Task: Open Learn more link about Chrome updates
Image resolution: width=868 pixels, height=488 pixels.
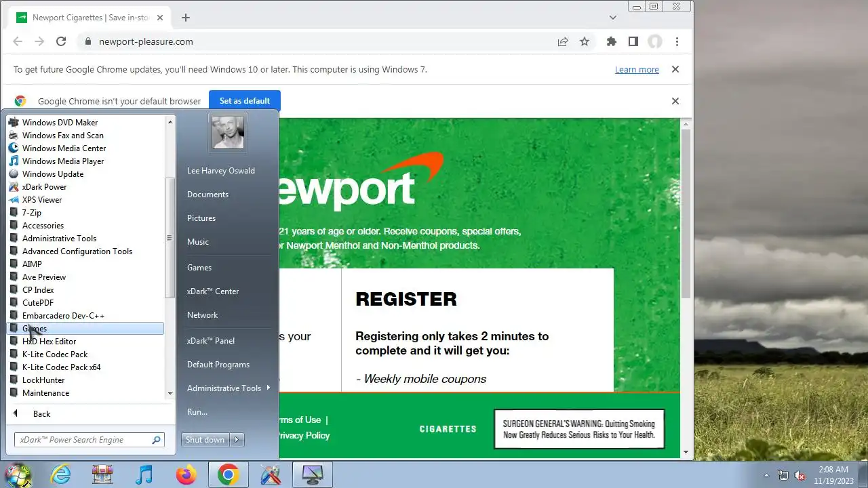Action: click(637, 70)
